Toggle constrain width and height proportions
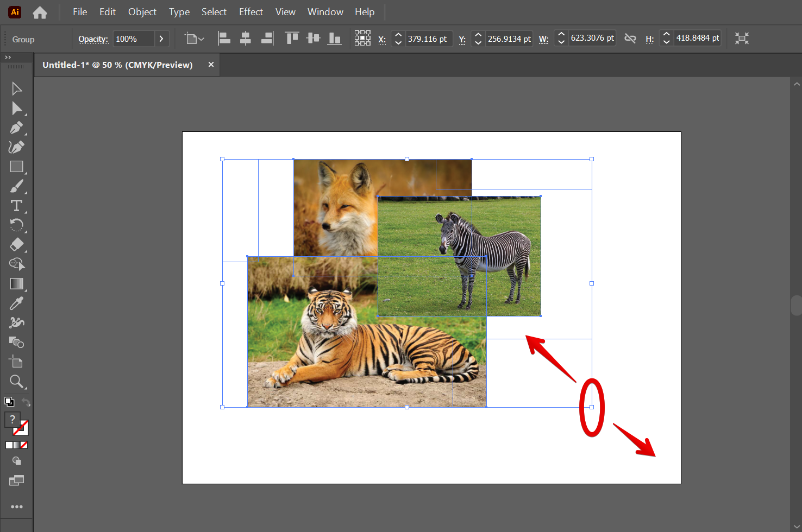 tap(630, 39)
